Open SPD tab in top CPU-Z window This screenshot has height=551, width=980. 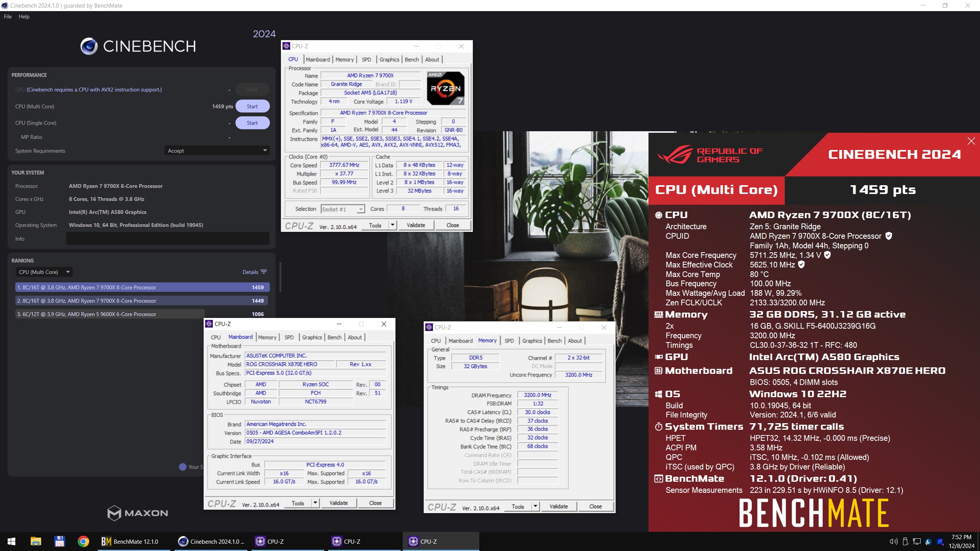click(366, 59)
